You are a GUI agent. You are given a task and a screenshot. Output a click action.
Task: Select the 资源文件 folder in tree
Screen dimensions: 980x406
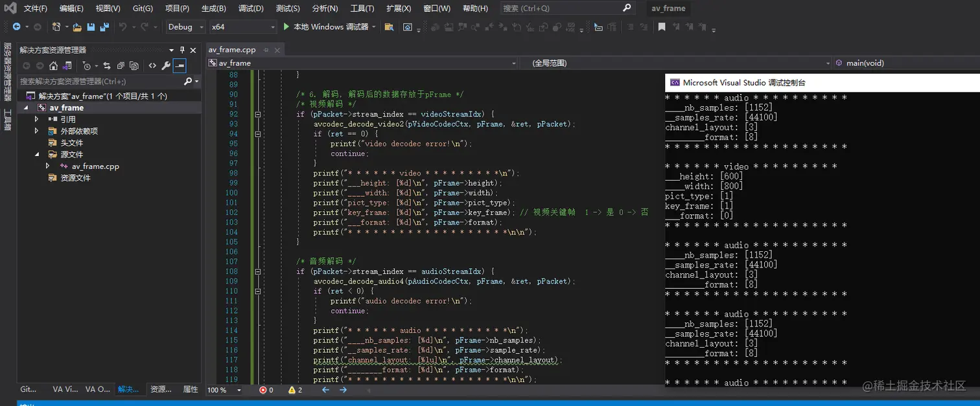(x=75, y=177)
